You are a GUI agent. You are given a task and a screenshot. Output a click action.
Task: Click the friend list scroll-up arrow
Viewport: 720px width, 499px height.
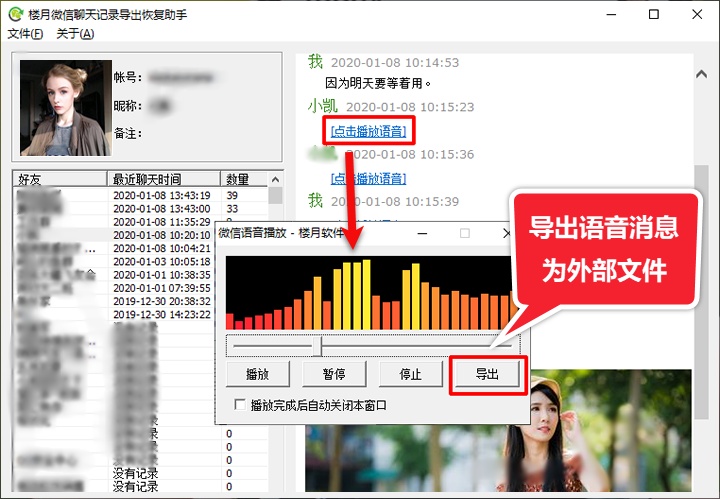[x=276, y=179]
